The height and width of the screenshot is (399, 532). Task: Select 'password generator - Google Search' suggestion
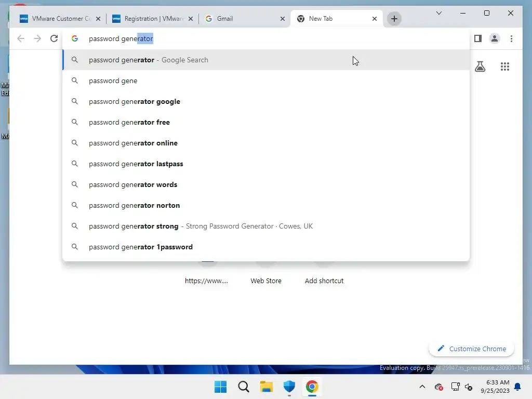click(267, 60)
